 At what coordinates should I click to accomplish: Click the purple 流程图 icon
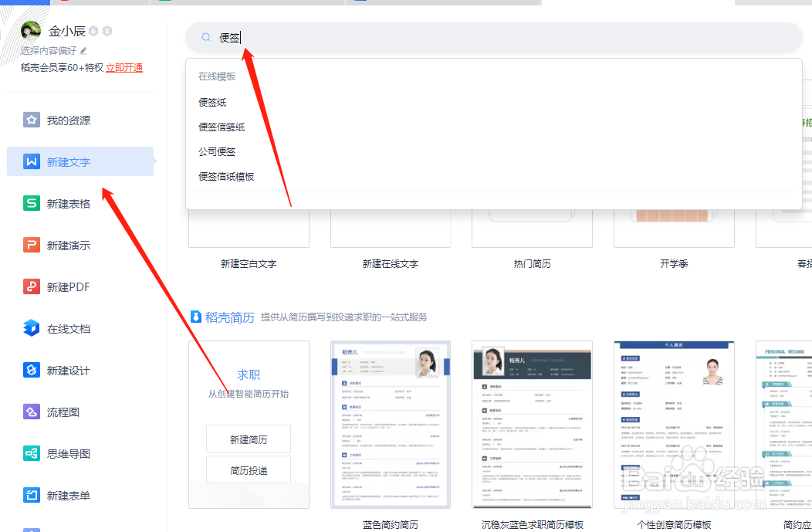point(32,412)
